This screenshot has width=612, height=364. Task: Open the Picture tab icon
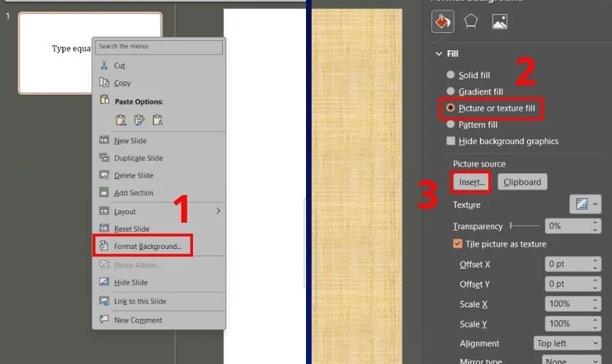(x=500, y=21)
